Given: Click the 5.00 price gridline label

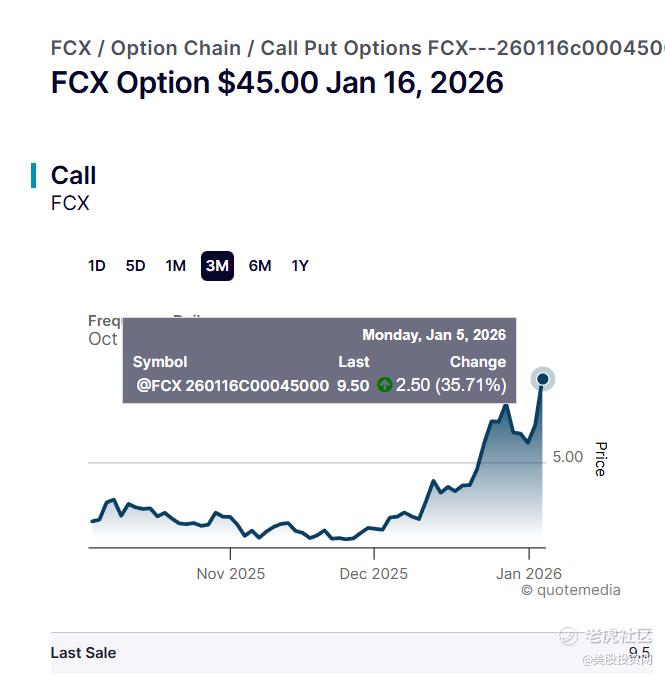Looking at the screenshot, I should tap(567, 457).
